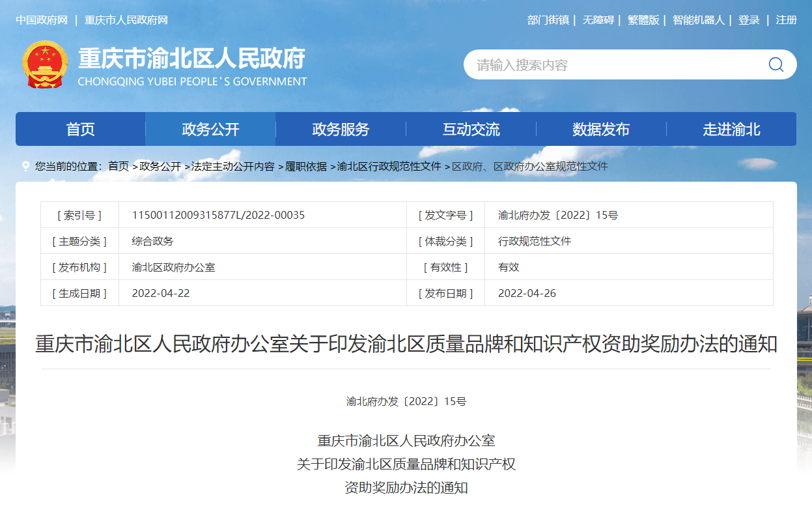Open the 部门街镇 top link
The height and width of the screenshot is (506, 812).
coord(548,20)
